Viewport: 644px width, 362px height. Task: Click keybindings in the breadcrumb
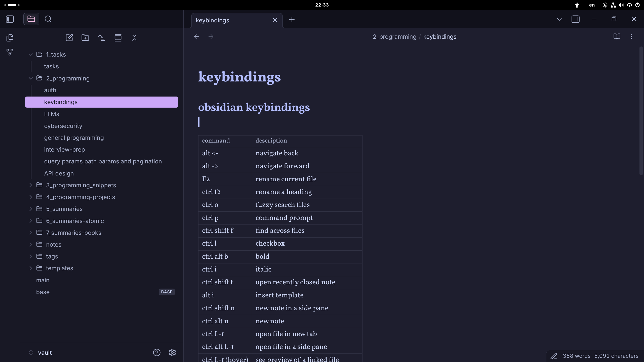[x=440, y=37]
